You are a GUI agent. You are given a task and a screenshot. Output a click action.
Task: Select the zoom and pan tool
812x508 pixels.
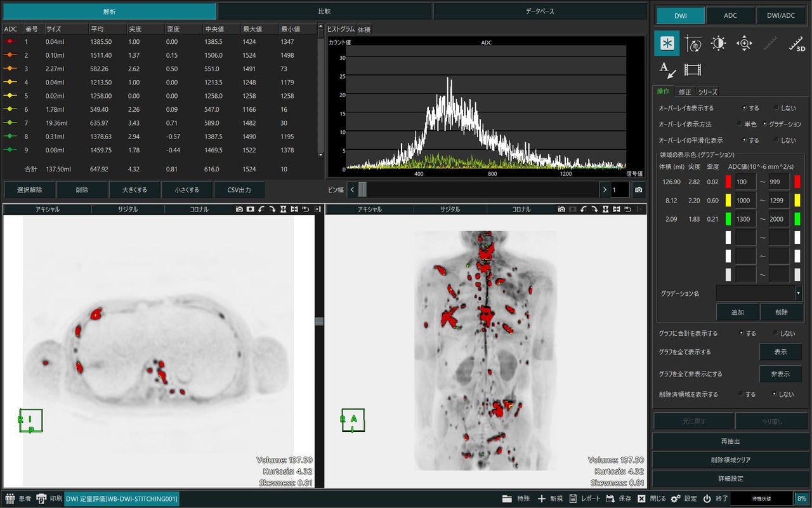[744, 43]
